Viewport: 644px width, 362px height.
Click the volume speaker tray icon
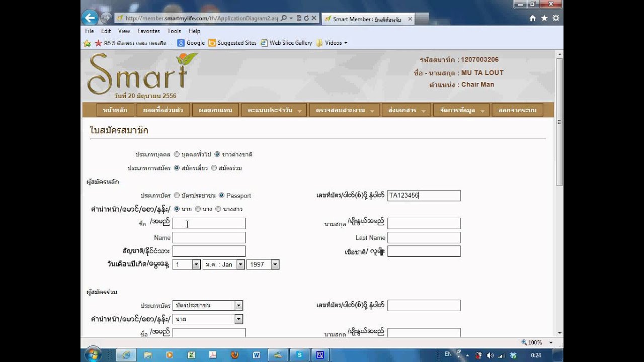[x=490, y=355]
